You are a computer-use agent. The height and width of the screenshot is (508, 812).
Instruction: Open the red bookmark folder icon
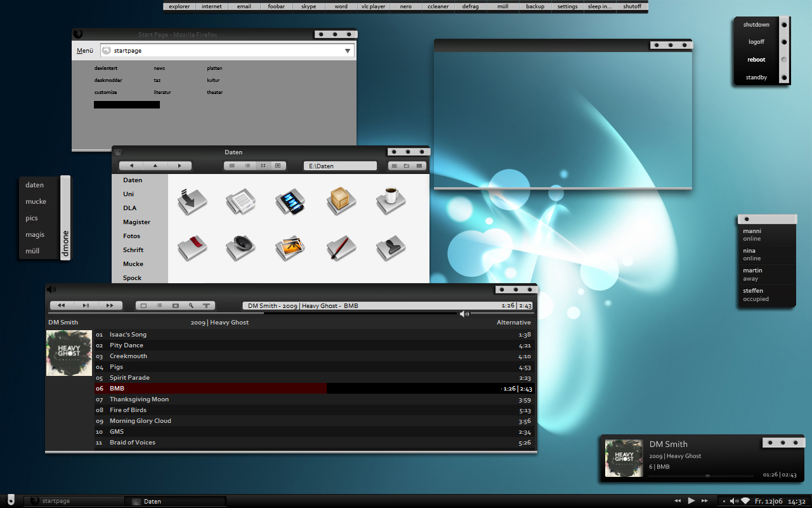(x=192, y=248)
